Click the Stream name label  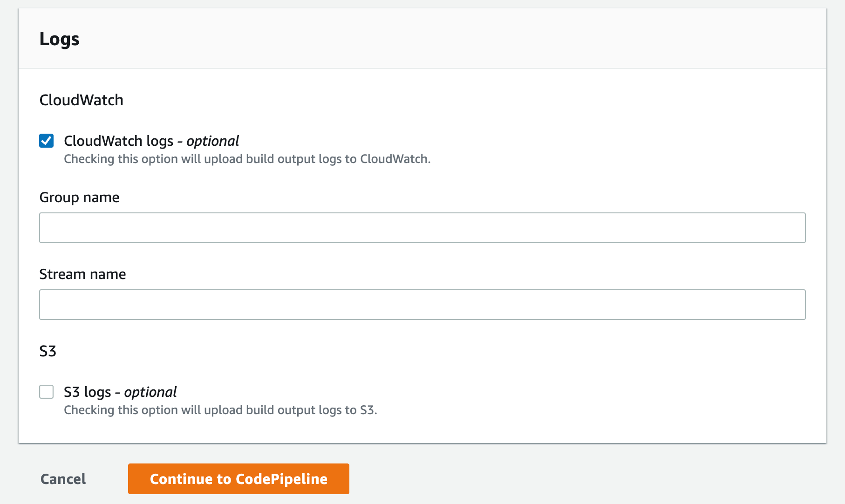pyautogui.click(x=82, y=274)
